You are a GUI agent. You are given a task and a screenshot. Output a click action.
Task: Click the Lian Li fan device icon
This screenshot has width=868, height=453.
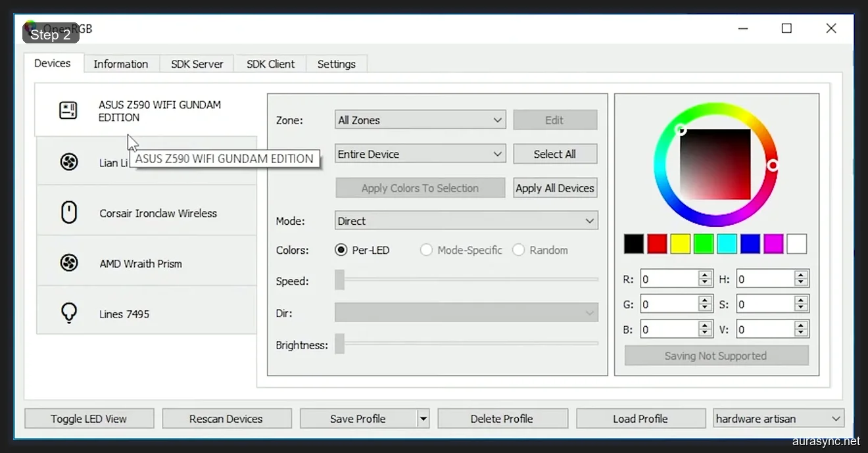pos(69,162)
